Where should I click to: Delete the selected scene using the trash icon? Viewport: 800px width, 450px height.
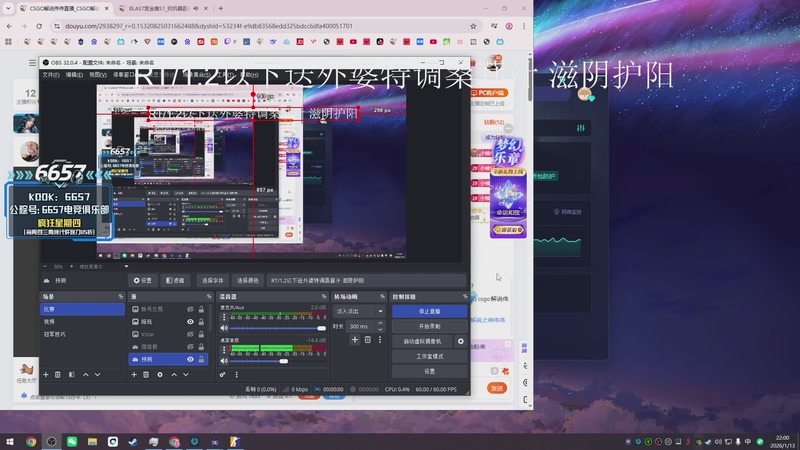58,374
